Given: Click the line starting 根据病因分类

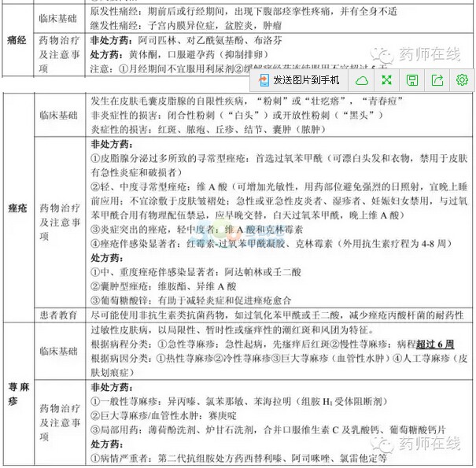Looking at the screenshot, I should coord(279,366).
